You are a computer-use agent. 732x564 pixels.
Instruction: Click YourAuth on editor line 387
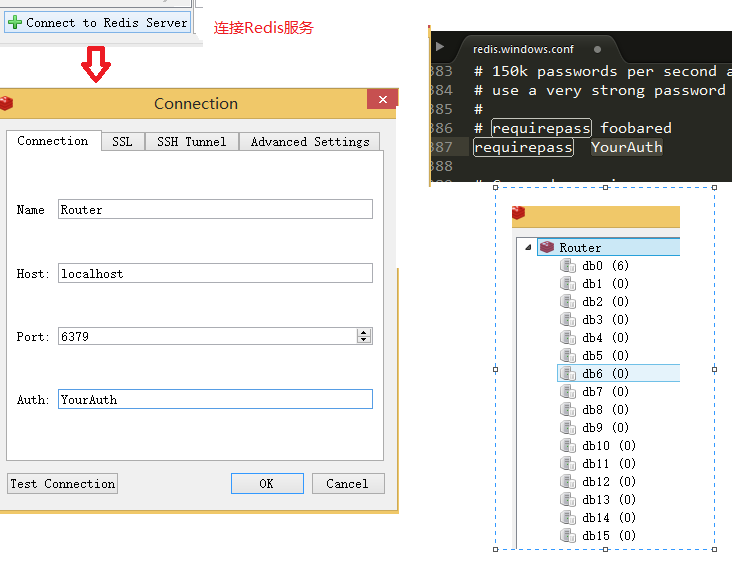click(x=626, y=147)
